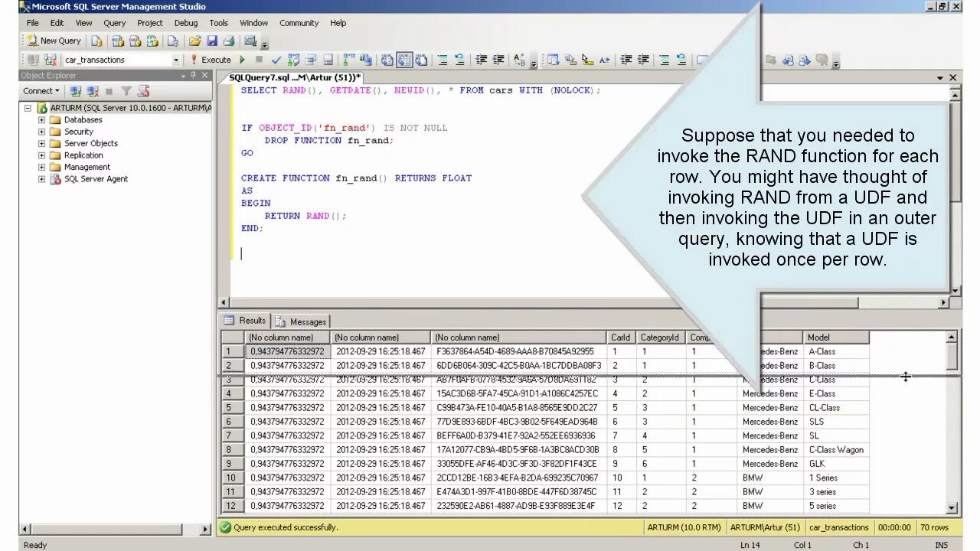The width and height of the screenshot is (980, 551).
Task: Save the current query file
Action: point(212,41)
